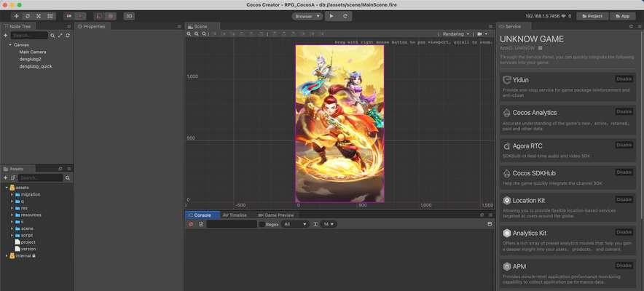Select the Main Camera node

coord(33,52)
